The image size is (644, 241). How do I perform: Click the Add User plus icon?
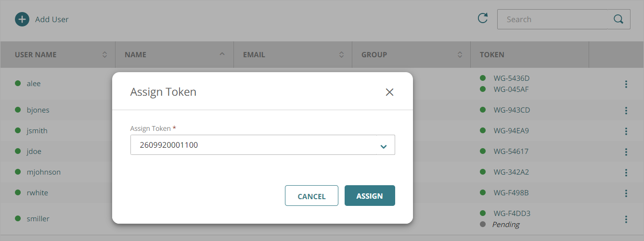pos(22,19)
